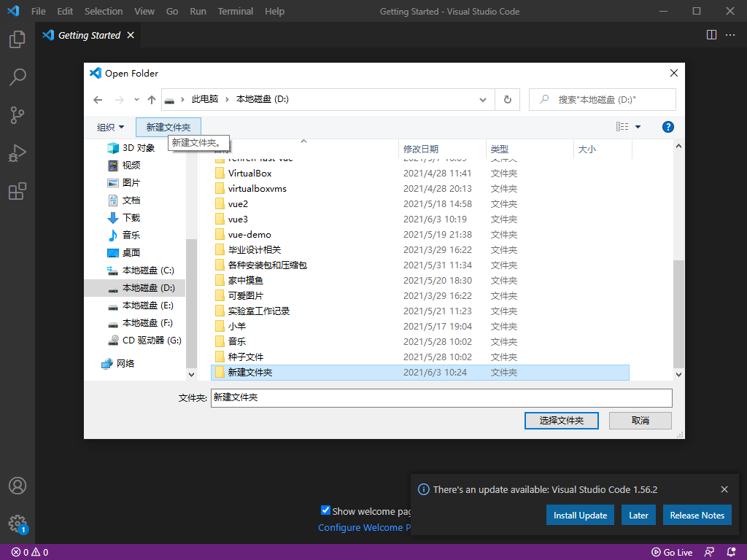Dismiss the update notification
This screenshot has width=747, height=560.
(724, 489)
